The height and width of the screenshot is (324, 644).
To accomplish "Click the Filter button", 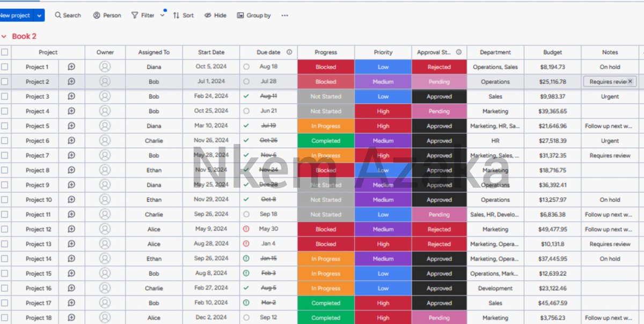I will point(143,16).
